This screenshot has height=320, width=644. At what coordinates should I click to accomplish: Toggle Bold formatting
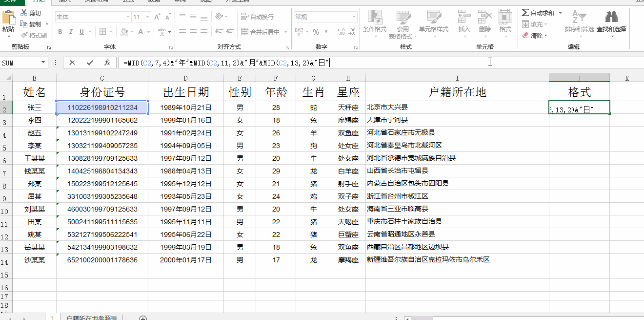click(60, 32)
